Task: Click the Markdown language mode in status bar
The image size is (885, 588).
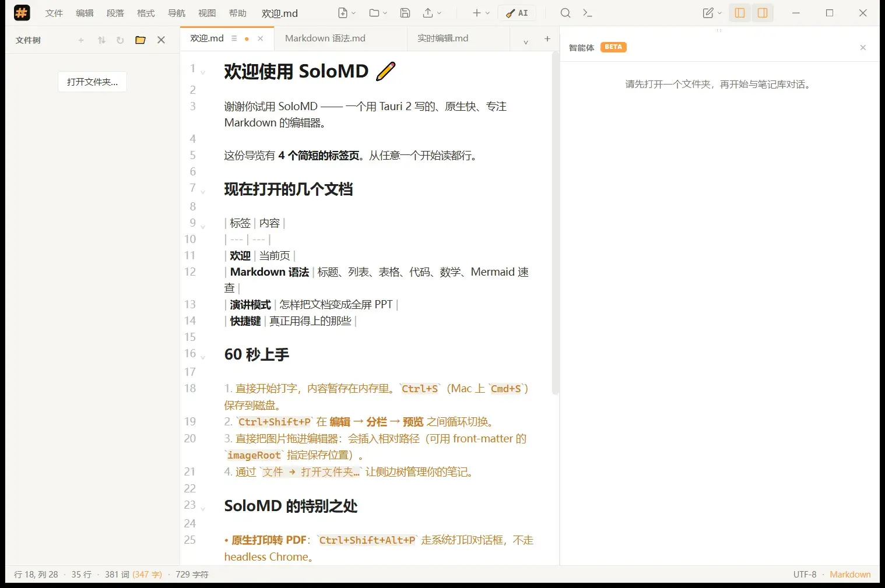Action: click(850, 575)
